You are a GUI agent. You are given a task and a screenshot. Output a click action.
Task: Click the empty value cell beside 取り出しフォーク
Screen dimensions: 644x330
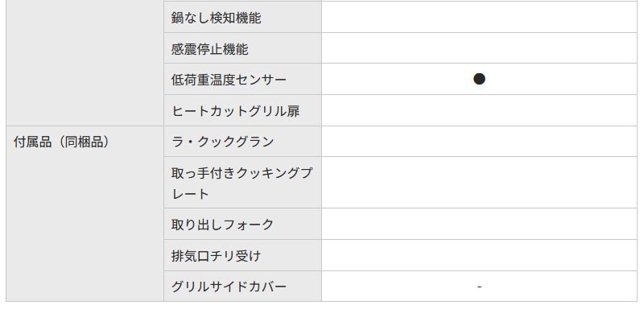(479, 225)
